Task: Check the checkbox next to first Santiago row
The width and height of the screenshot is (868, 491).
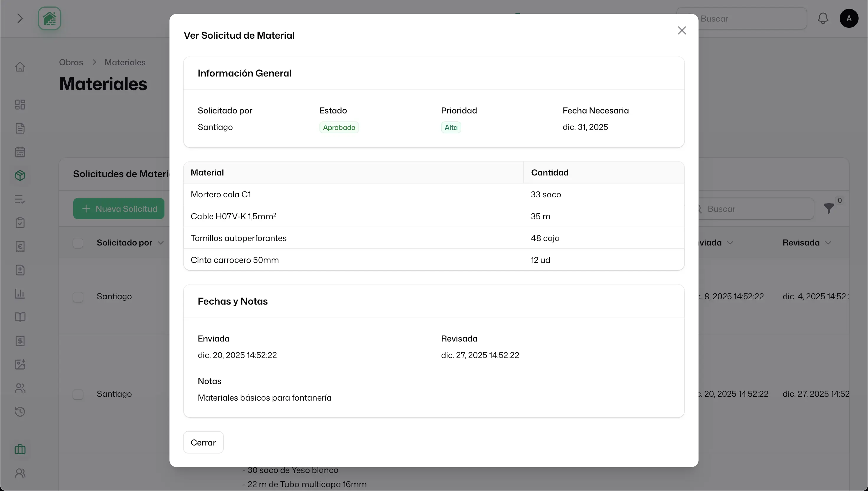Action: 78,296
